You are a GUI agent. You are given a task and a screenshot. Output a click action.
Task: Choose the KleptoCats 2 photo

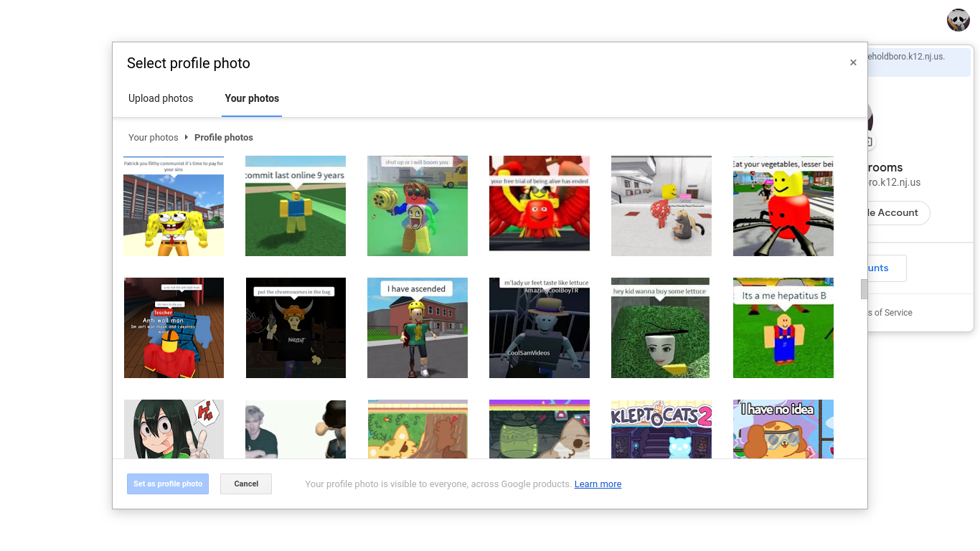point(661,429)
